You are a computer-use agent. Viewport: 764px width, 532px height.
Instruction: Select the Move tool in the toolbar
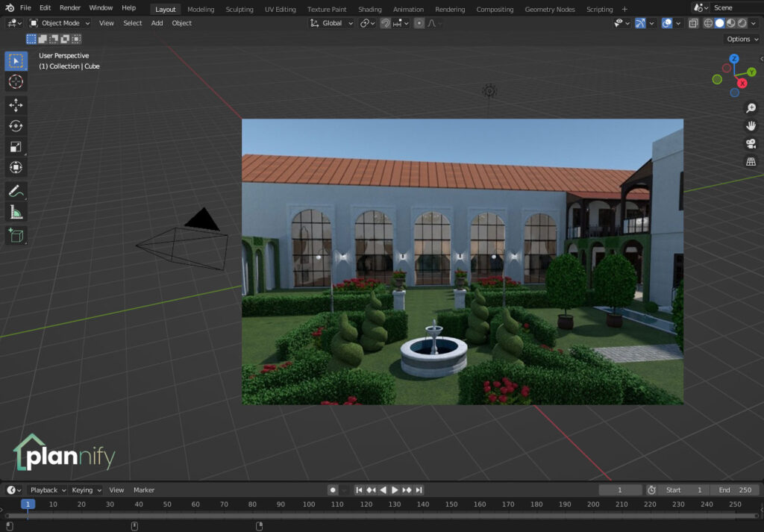pyautogui.click(x=16, y=104)
